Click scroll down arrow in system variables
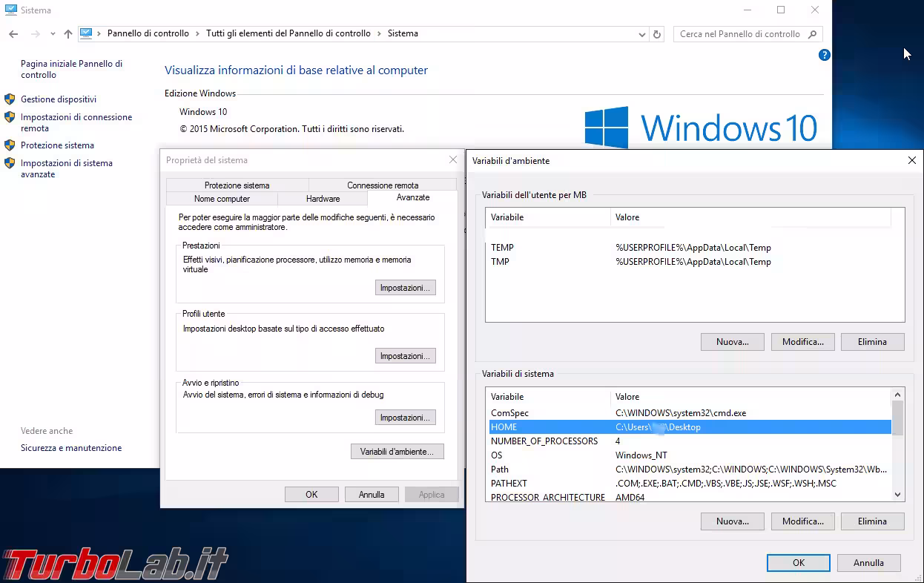Viewport: 924px width, 583px height. coord(898,495)
